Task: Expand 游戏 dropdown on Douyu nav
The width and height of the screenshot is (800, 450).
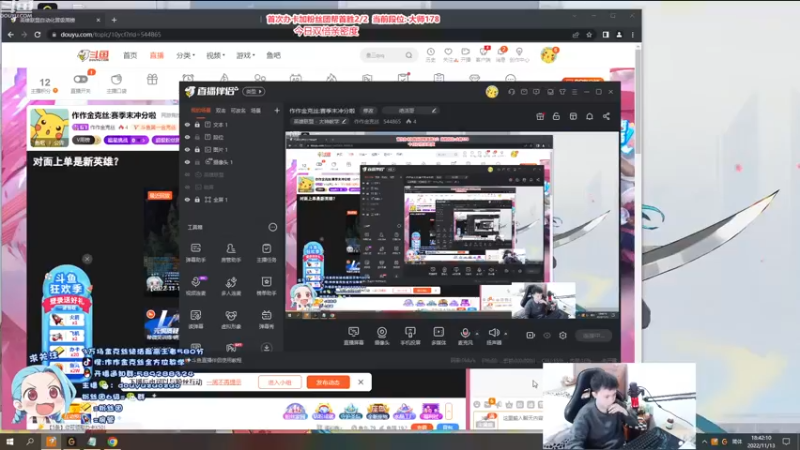Action: point(245,55)
